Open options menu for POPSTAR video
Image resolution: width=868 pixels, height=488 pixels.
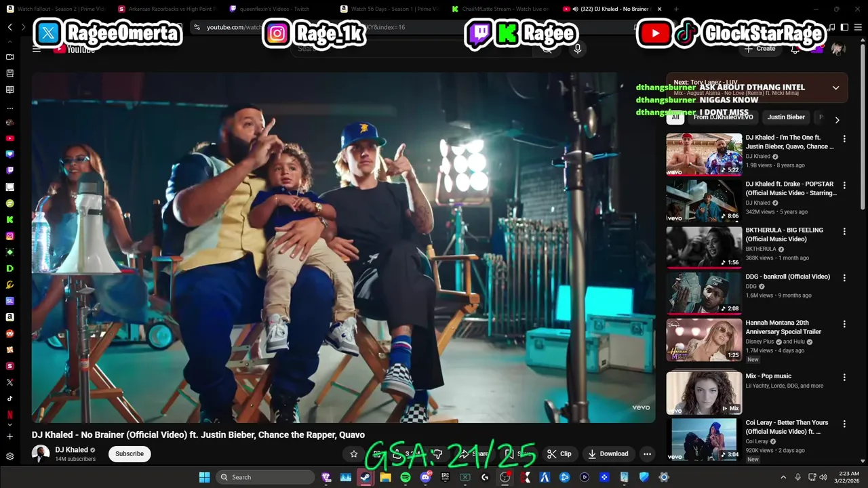pos(844,185)
